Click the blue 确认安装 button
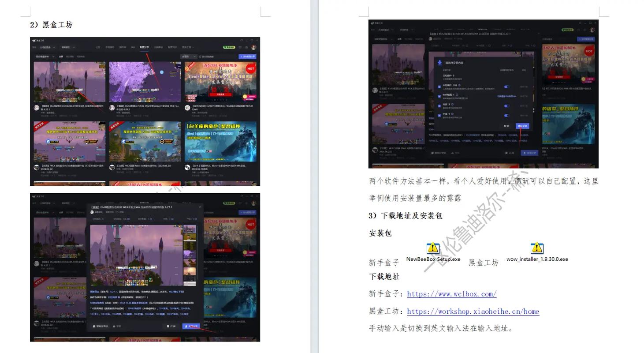Viewport: 644px width, 353px height. click(522, 126)
